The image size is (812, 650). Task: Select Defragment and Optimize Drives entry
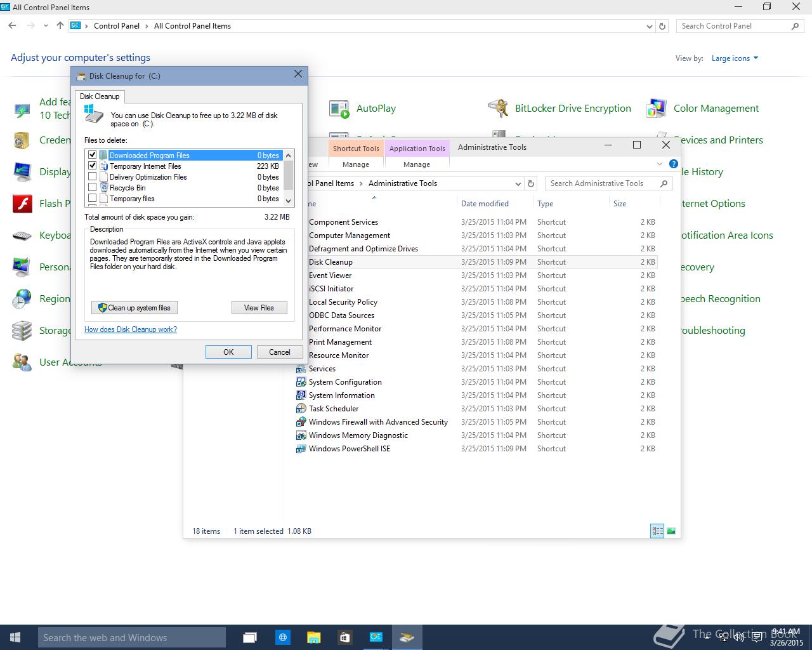click(x=363, y=249)
